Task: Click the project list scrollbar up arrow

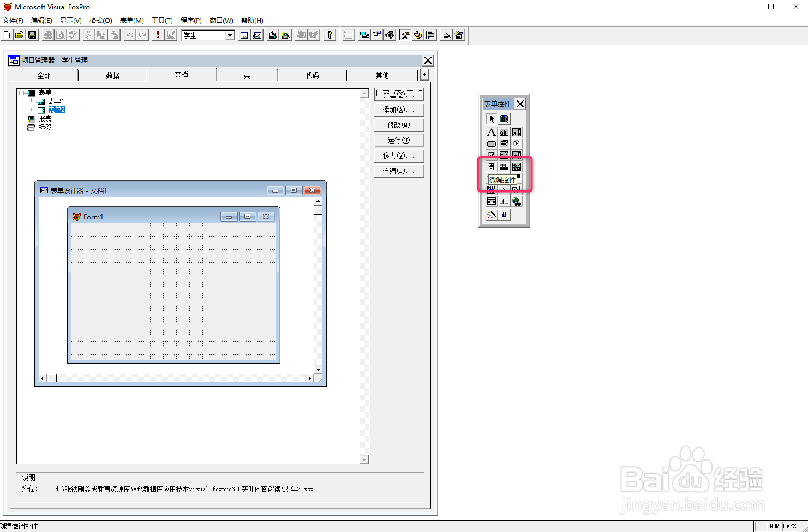Action: point(364,94)
